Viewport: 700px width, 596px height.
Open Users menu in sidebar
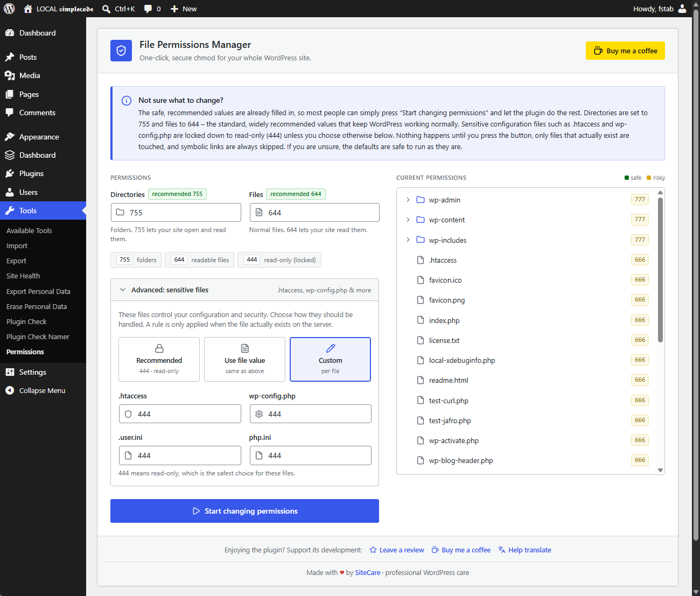43,192
